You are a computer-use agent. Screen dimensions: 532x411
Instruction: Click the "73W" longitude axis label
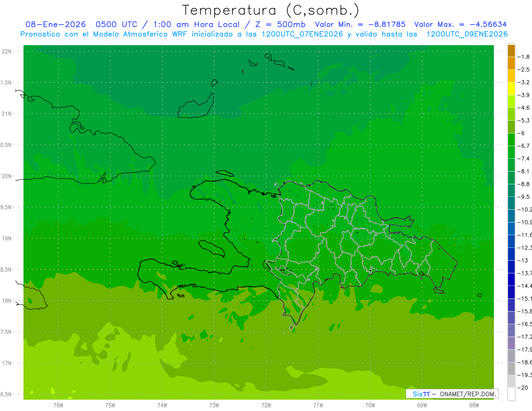coord(214,405)
